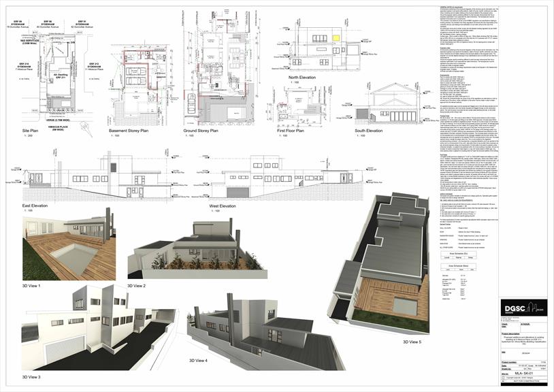Open the rear roof rendering beside '3D View 4'
The width and height of the screenshot is (554, 392).
(x=265, y=332)
